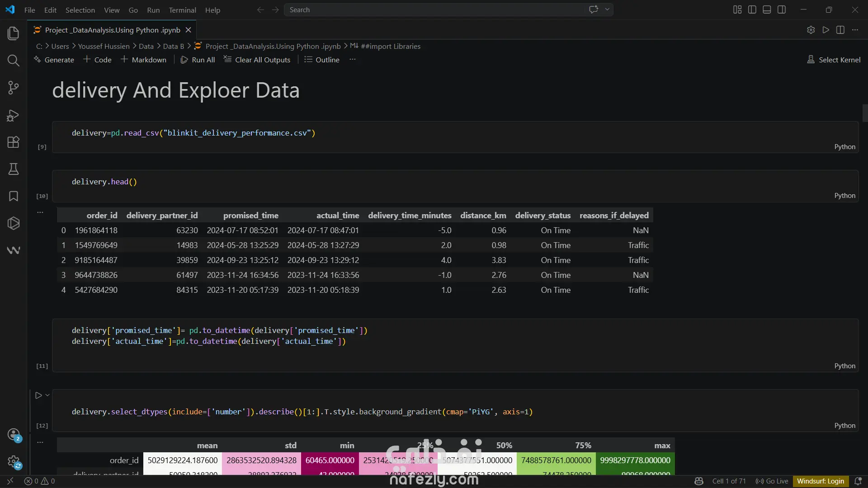Open the Terminal menu
Viewport: 868px width, 488px height.
pyautogui.click(x=182, y=10)
